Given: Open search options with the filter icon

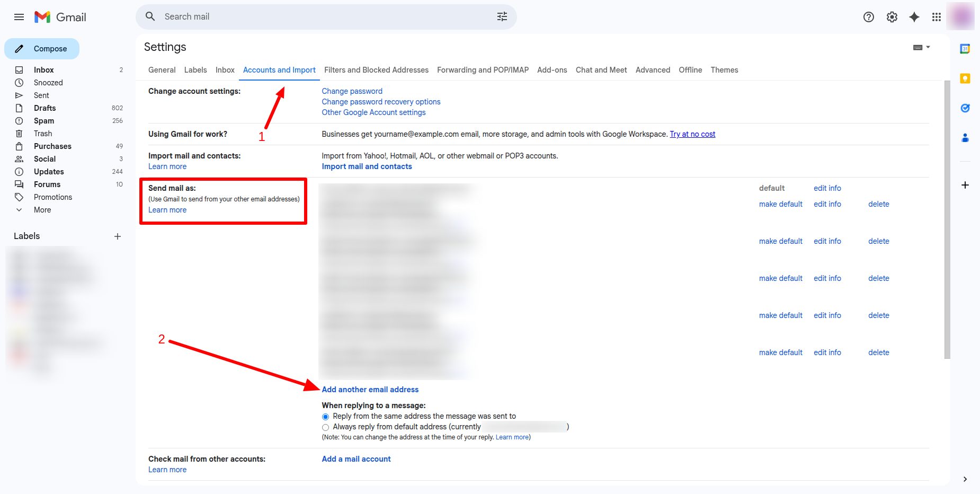Looking at the screenshot, I should click(501, 16).
